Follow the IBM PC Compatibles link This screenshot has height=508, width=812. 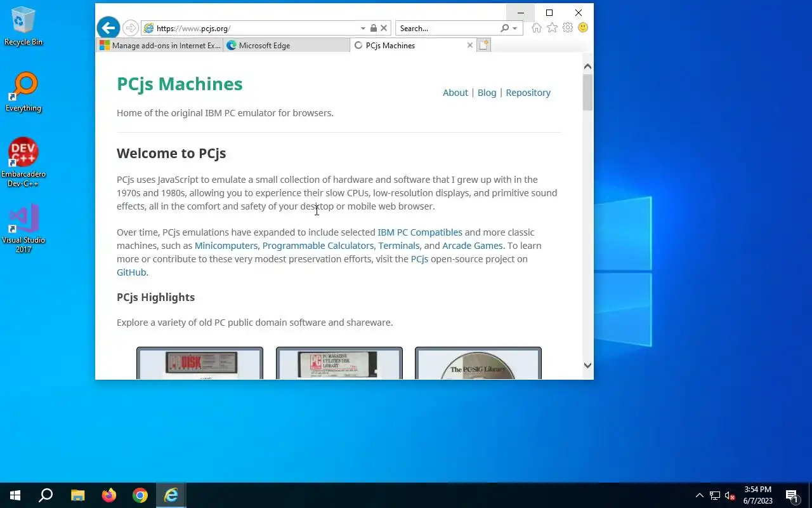coord(420,232)
